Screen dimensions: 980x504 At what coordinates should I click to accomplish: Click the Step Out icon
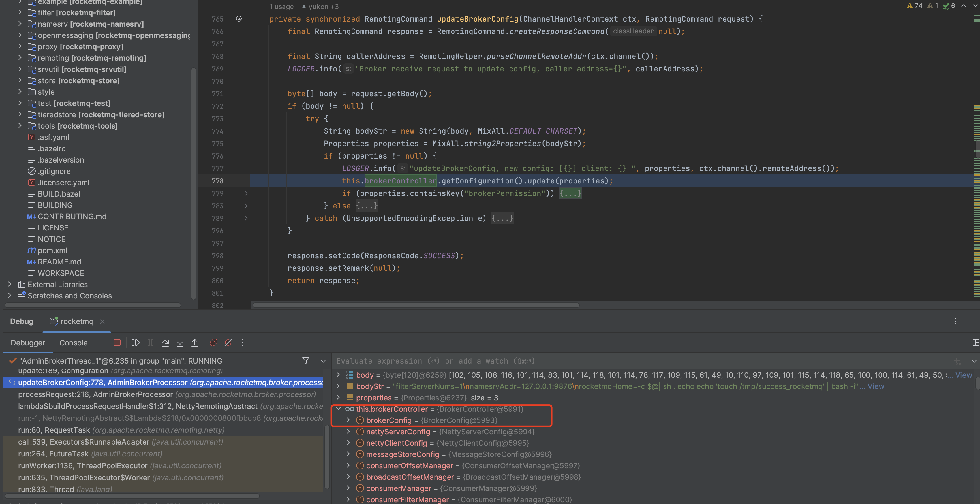coord(195,343)
